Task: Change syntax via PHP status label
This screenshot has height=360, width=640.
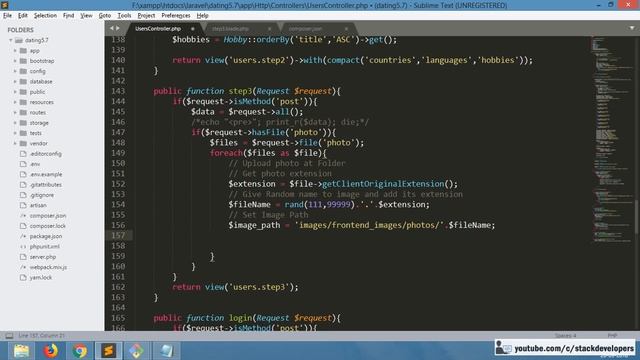Action: 612,336
